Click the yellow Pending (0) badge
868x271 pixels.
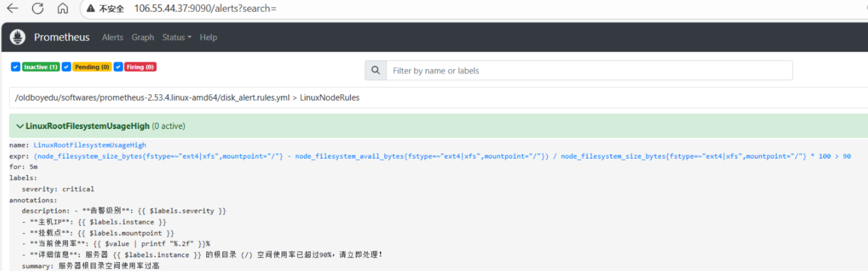tap(92, 67)
